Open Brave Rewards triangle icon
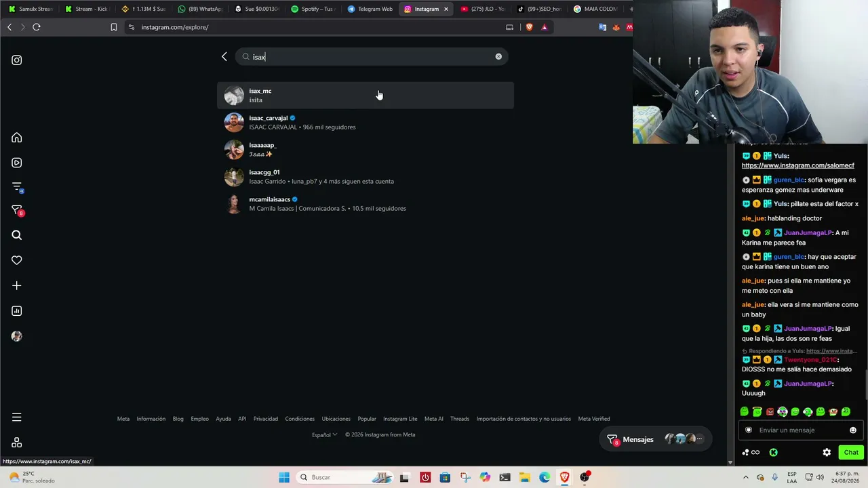Image resolution: width=868 pixels, height=488 pixels. 544,27
